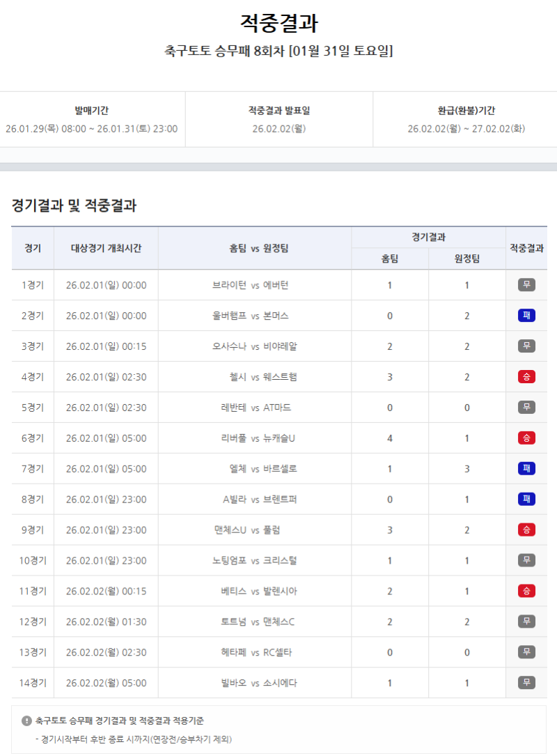
Task: Click the red 승 badge for 리버풀 vs 뉴캐슬U
Action: tap(526, 438)
